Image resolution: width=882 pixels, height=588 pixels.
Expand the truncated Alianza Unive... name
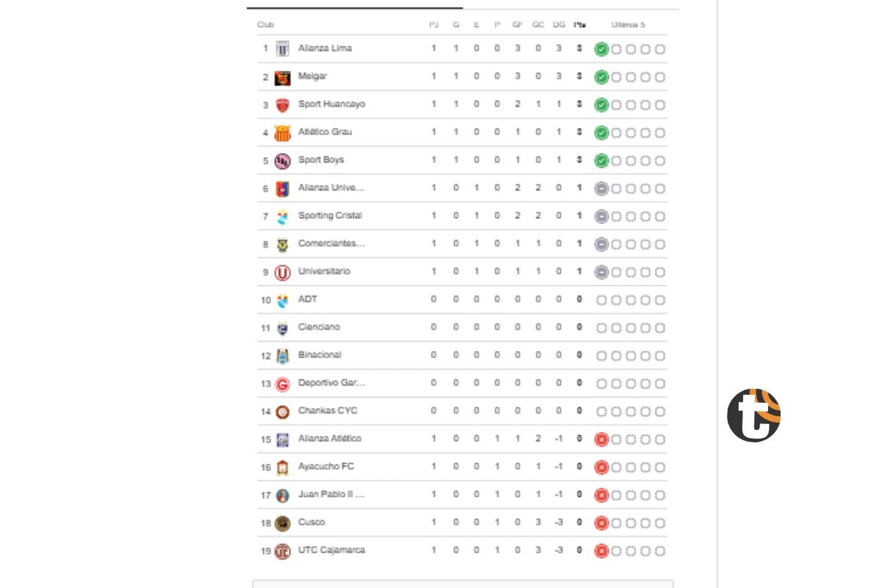tap(331, 187)
